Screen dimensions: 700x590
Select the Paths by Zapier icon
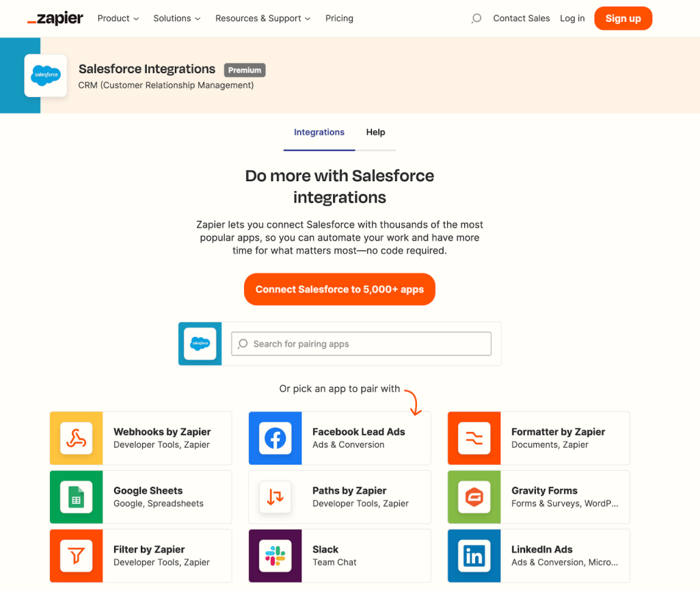275,496
